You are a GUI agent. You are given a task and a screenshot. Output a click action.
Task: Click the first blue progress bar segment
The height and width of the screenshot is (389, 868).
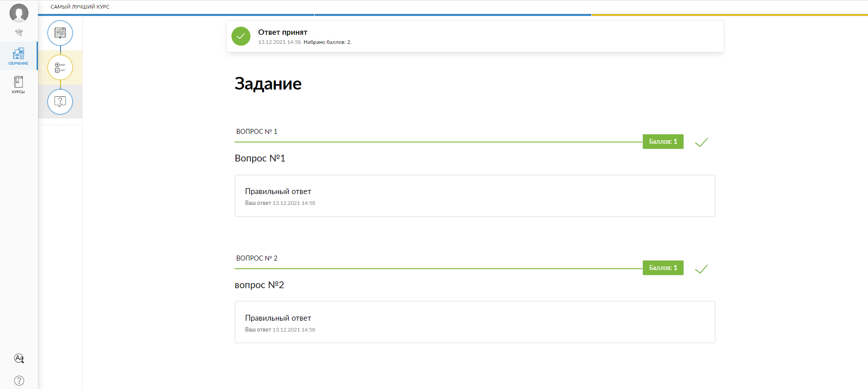pyautogui.click(x=176, y=15)
